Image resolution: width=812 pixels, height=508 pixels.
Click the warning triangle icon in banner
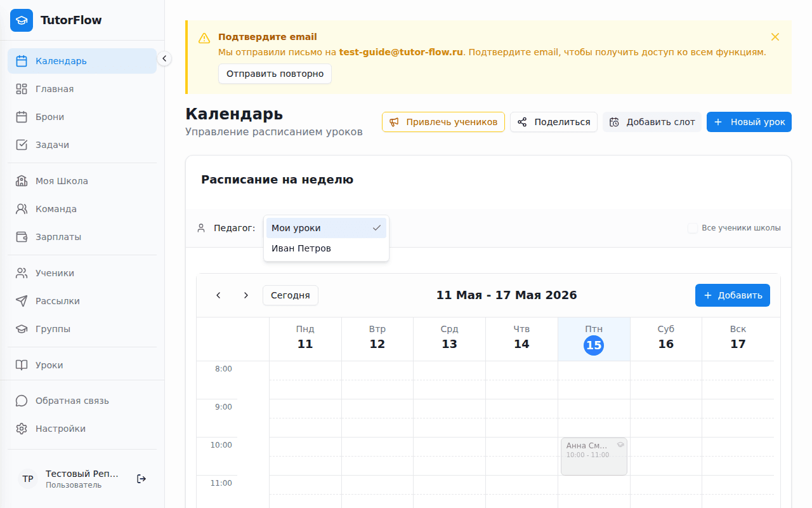tap(204, 38)
